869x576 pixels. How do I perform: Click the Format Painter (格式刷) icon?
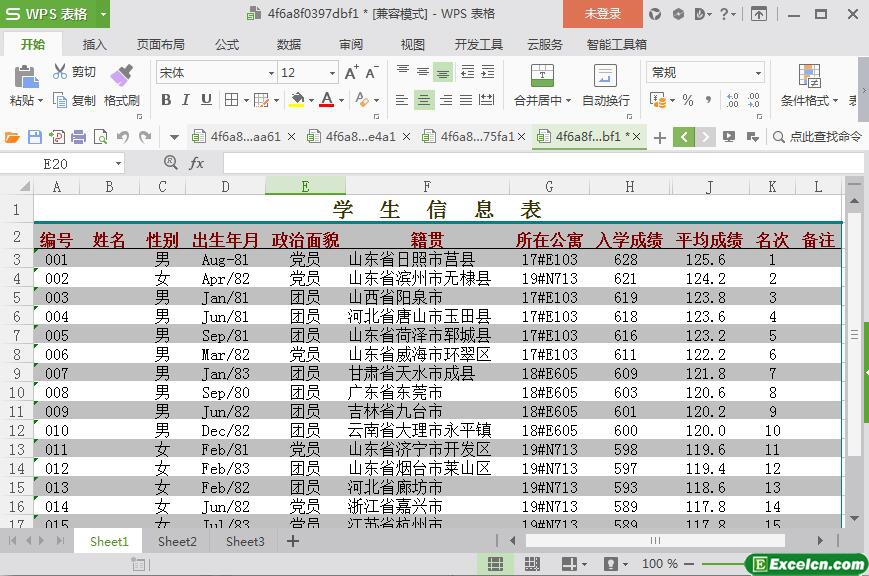(x=121, y=76)
